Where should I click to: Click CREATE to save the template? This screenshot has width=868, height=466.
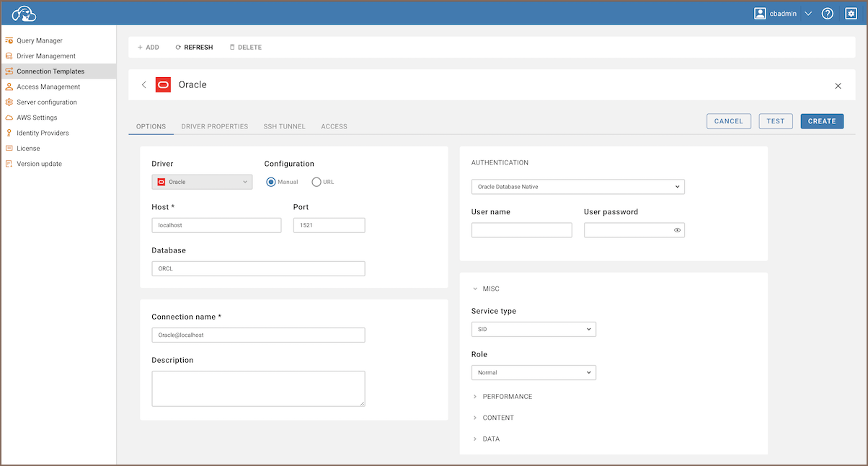(822, 120)
